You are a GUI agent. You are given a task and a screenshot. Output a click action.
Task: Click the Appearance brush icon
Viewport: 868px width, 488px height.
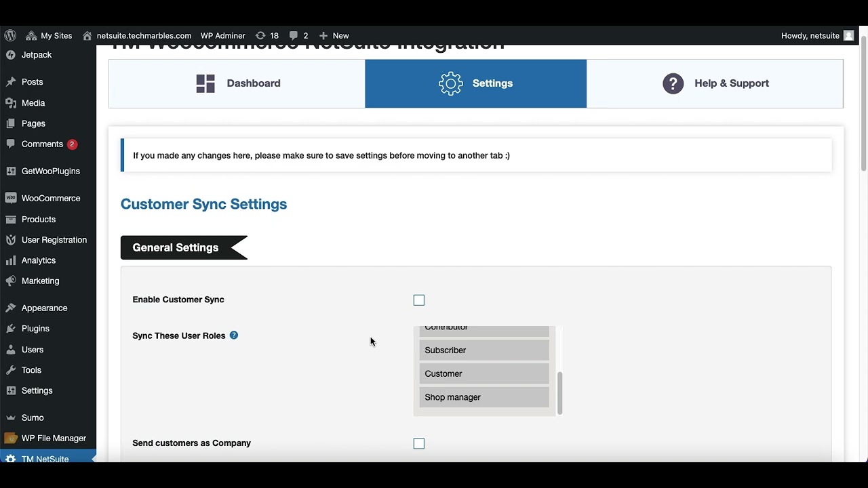(10, 308)
